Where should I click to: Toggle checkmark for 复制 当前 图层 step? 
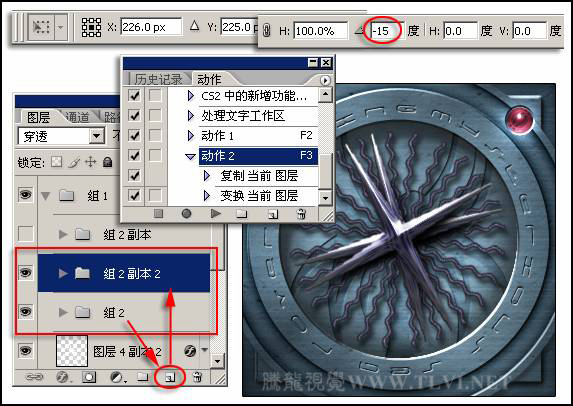pos(134,175)
